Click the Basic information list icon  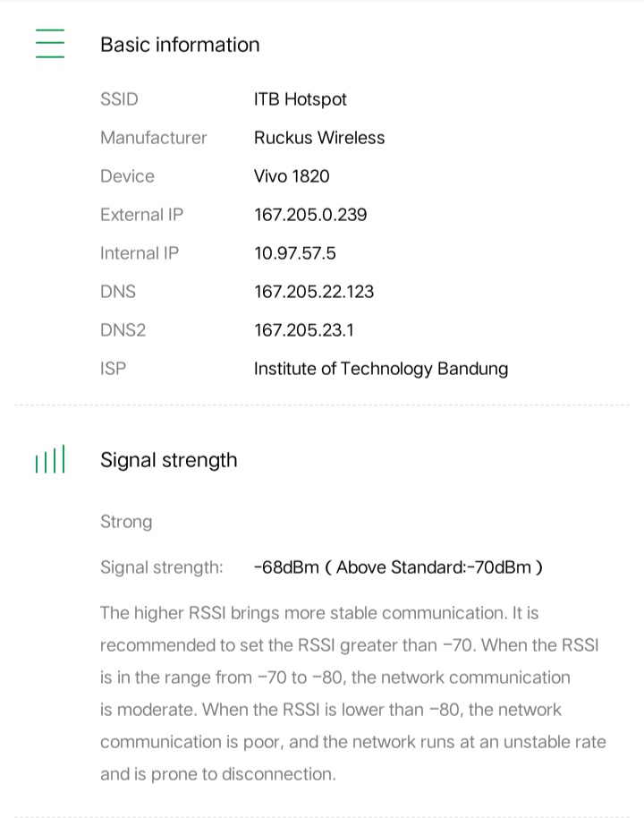50,43
